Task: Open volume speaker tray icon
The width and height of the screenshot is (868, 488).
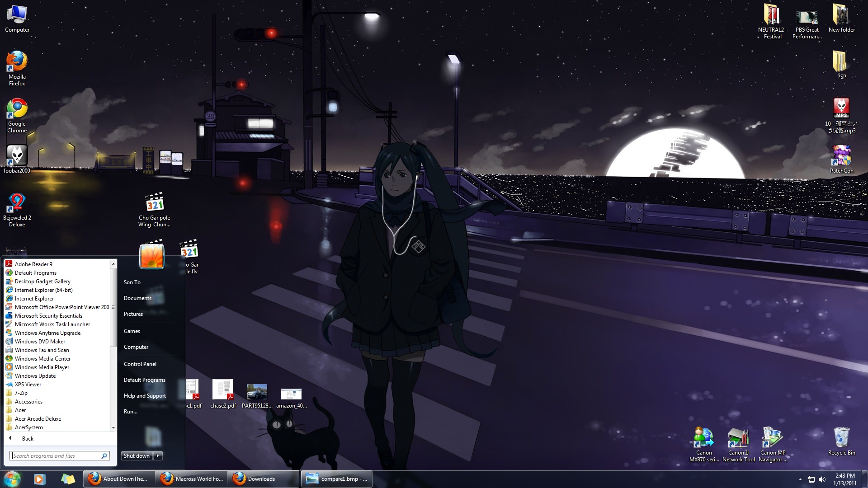Action: pos(822,479)
